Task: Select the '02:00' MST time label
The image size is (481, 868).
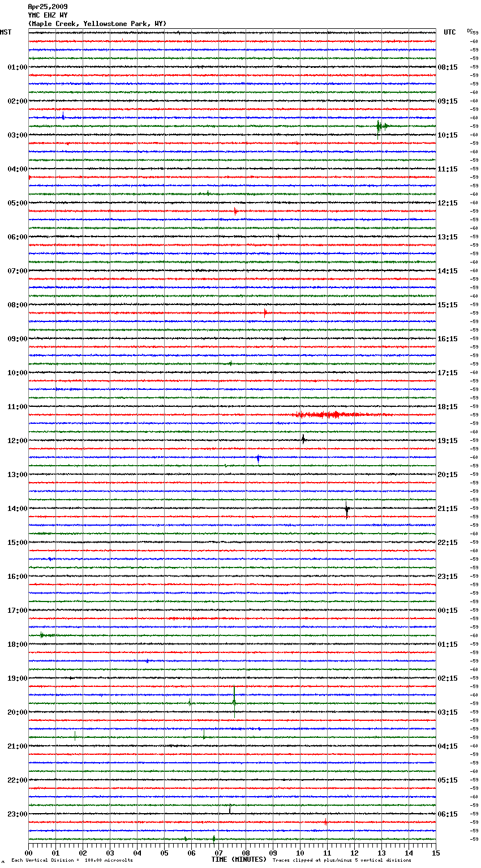Action: click(x=18, y=101)
